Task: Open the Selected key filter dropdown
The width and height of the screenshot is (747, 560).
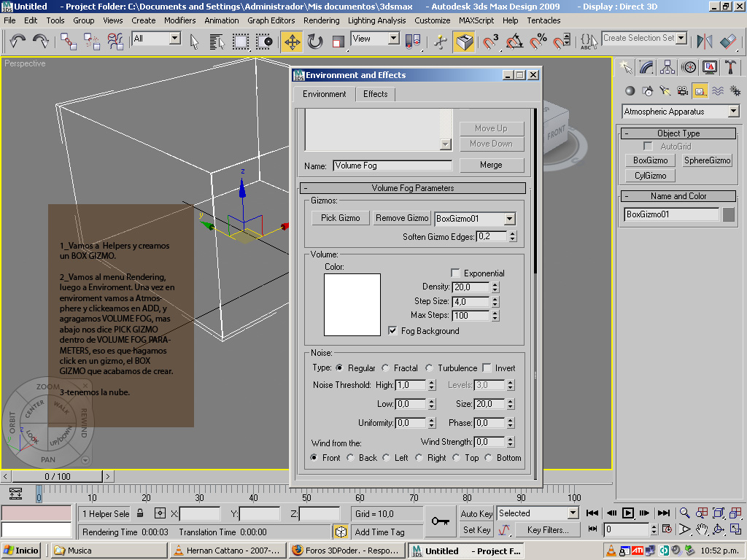Action: click(x=573, y=513)
